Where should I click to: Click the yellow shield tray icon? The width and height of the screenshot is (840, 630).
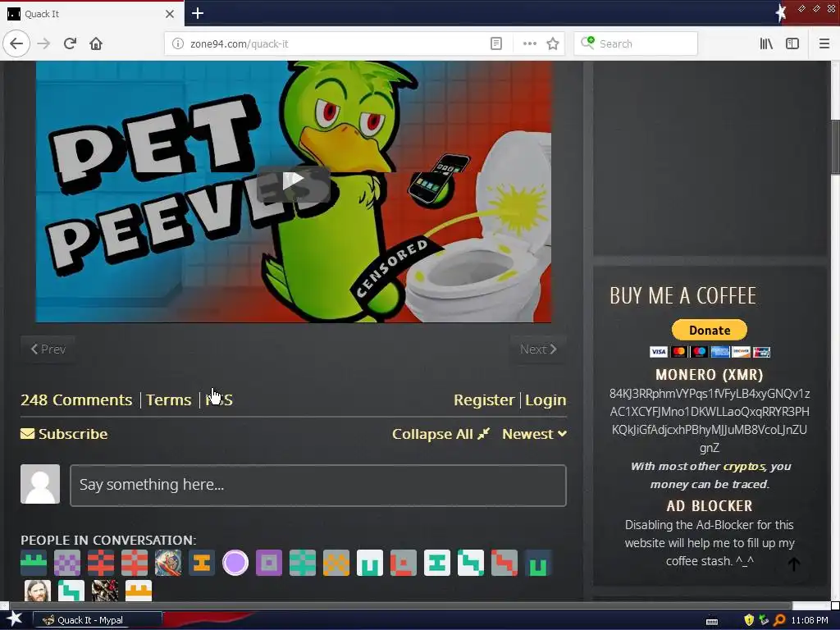click(749, 620)
